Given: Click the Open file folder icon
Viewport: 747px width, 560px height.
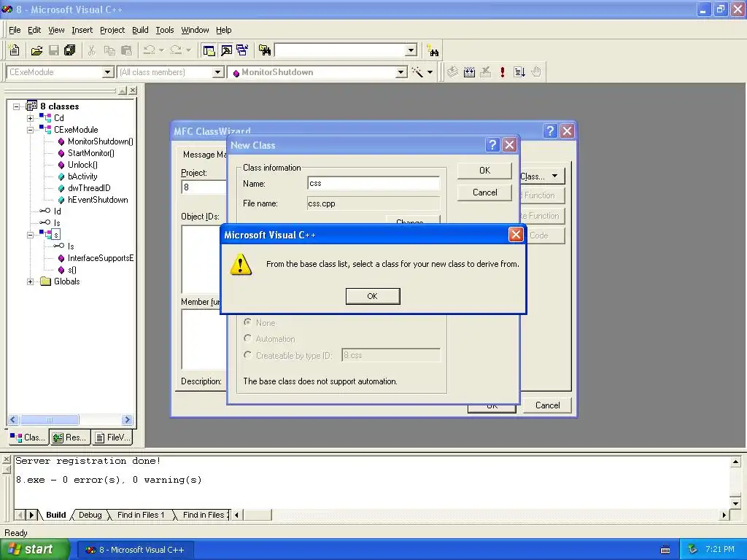Looking at the screenshot, I should tap(36, 50).
